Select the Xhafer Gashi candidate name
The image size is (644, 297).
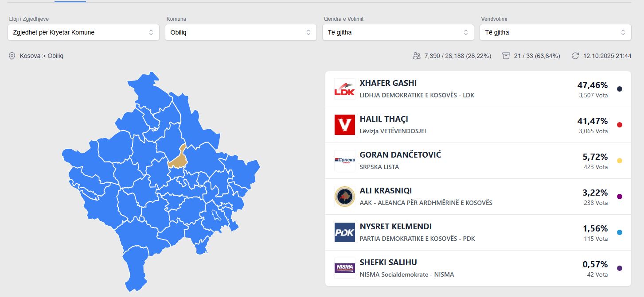(x=388, y=83)
